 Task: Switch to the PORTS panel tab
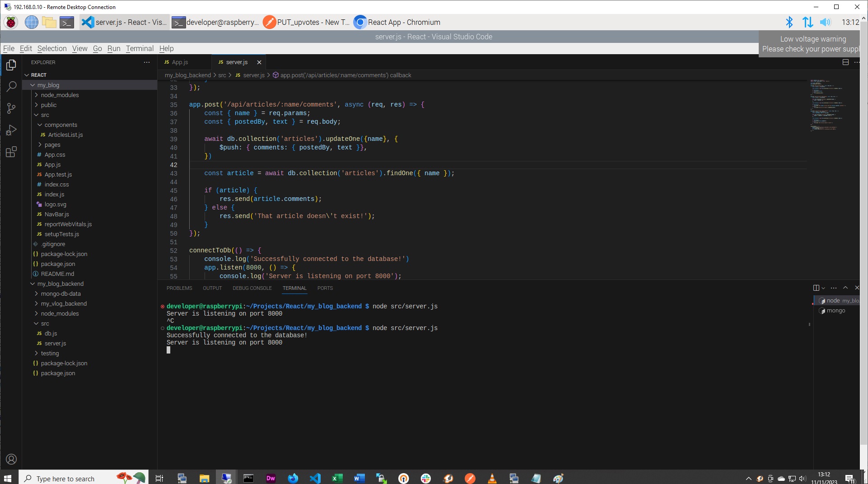[325, 288]
